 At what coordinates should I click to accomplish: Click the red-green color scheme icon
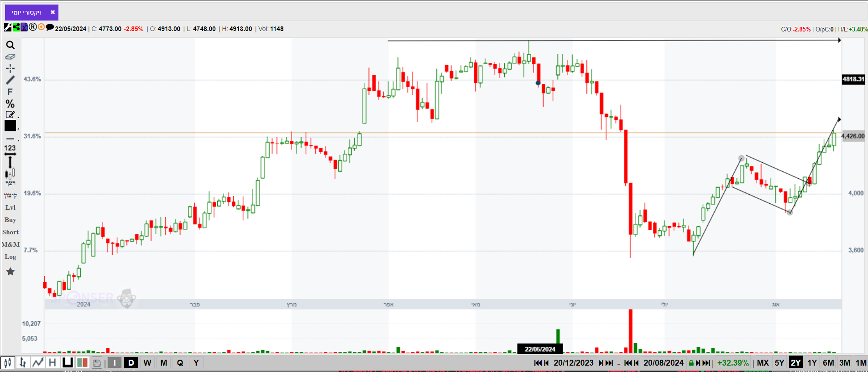coord(82,363)
